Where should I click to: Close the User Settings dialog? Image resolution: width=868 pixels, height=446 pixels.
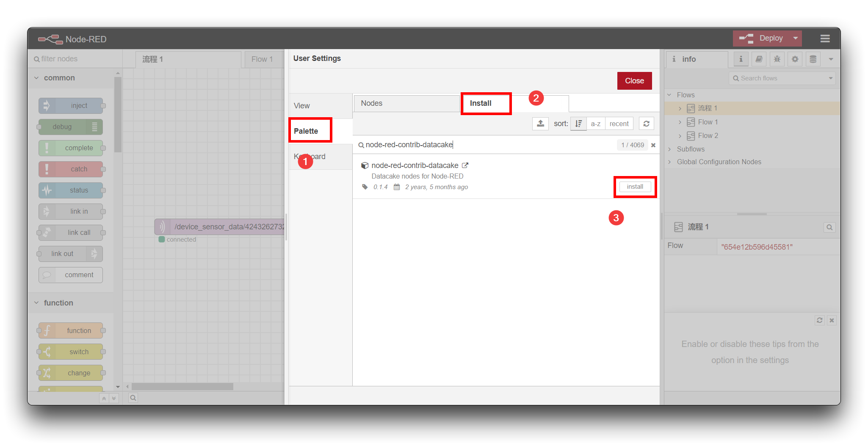pyautogui.click(x=634, y=81)
